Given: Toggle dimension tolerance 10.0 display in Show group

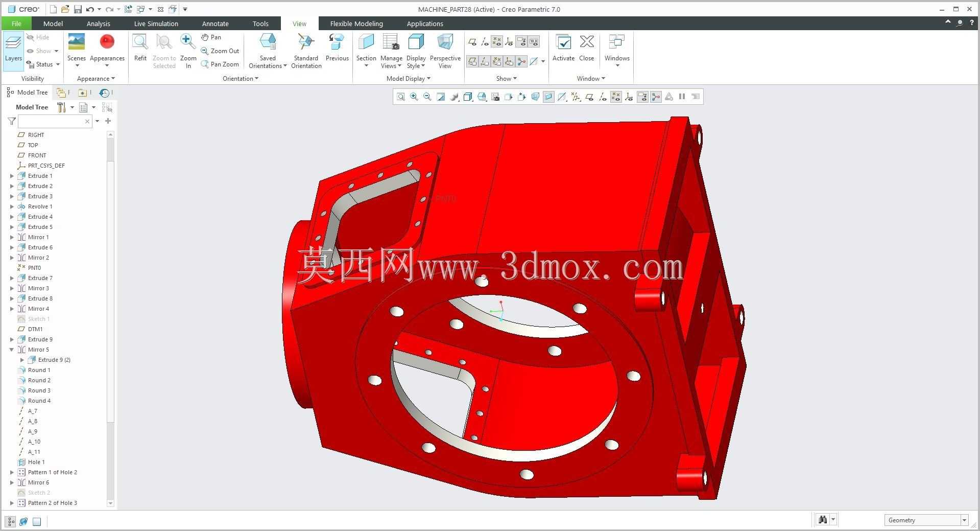Looking at the screenshot, I should pos(533,42).
